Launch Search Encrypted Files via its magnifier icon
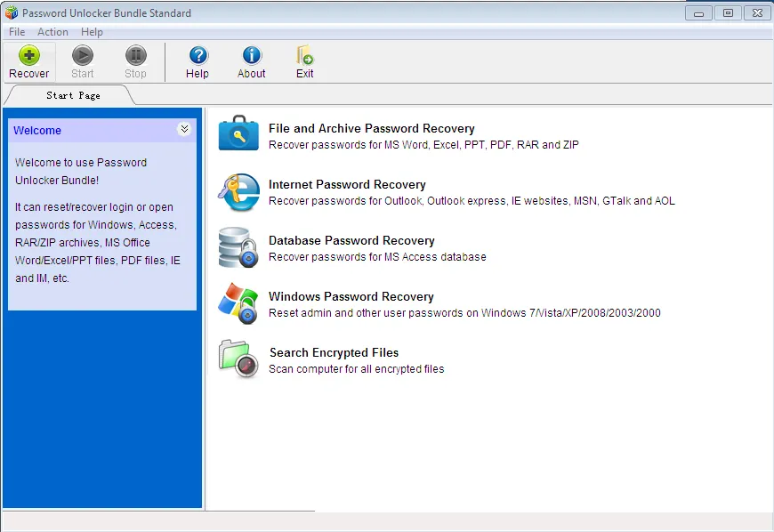The height and width of the screenshot is (532, 774). tap(238, 359)
